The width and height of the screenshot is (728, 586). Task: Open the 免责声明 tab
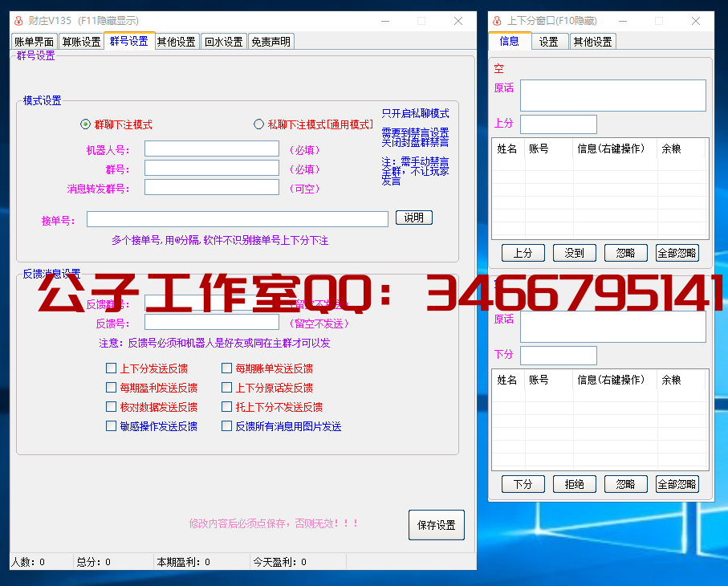tap(271, 42)
